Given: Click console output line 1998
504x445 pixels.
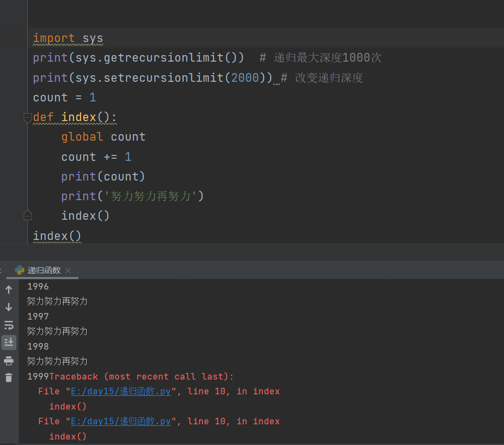Looking at the screenshot, I should pyautogui.click(x=38, y=346).
